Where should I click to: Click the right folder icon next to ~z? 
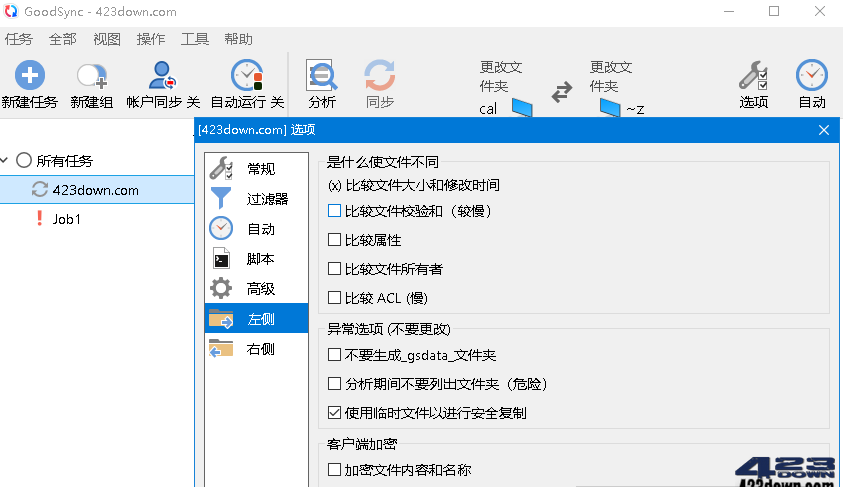[610, 108]
